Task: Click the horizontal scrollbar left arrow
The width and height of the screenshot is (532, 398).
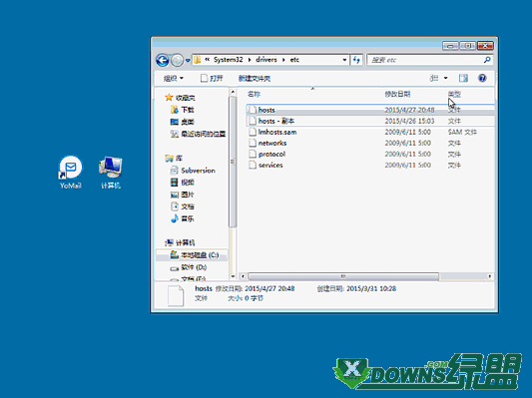Action: tap(243, 276)
